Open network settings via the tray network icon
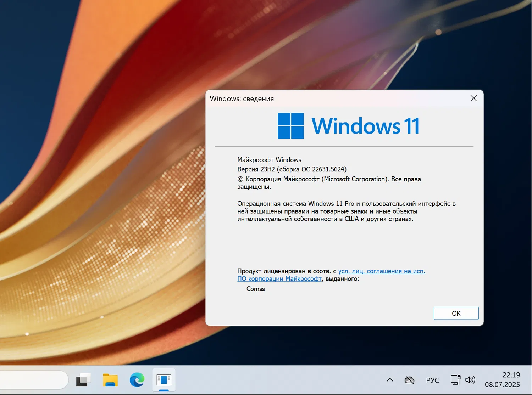The height and width of the screenshot is (395, 532). [455, 380]
